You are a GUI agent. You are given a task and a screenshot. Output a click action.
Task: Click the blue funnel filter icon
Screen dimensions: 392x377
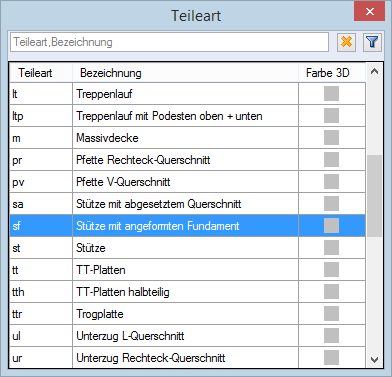pos(372,42)
